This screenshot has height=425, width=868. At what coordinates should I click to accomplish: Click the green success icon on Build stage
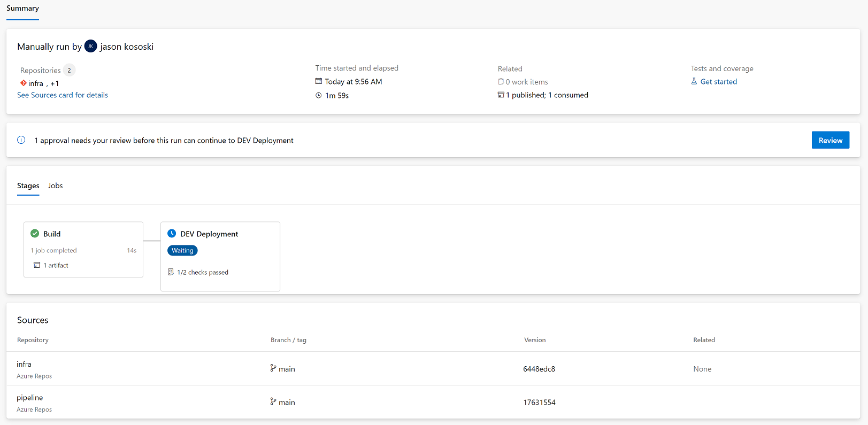click(35, 234)
